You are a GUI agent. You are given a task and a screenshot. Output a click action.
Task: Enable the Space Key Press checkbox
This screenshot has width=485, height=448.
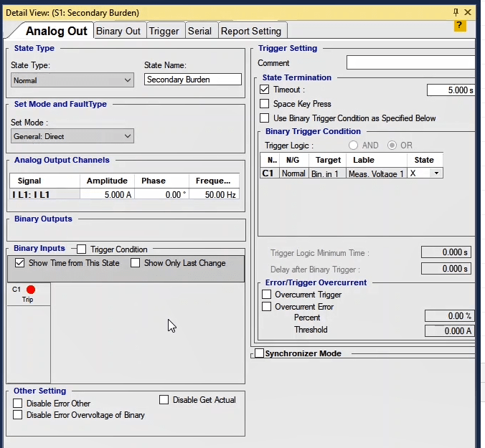(x=265, y=104)
